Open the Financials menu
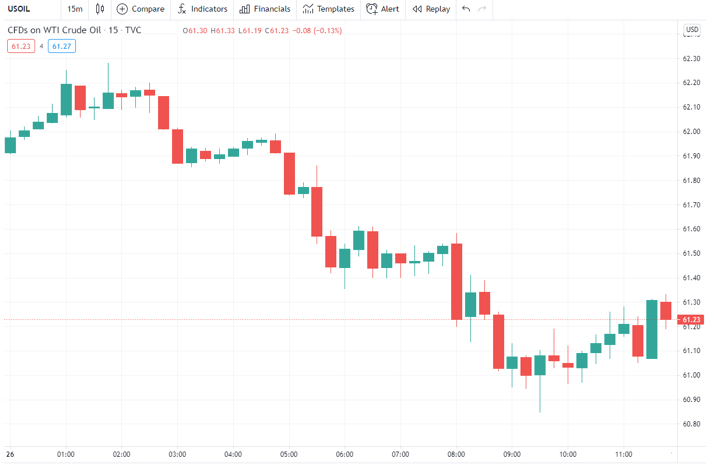 tap(265, 9)
